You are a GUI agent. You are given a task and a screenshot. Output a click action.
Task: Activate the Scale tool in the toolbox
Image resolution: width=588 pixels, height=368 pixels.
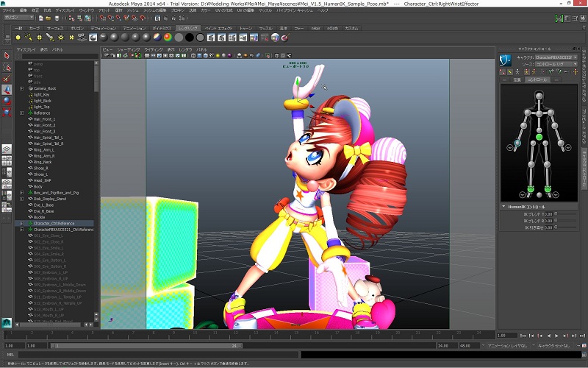pos(7,112)
